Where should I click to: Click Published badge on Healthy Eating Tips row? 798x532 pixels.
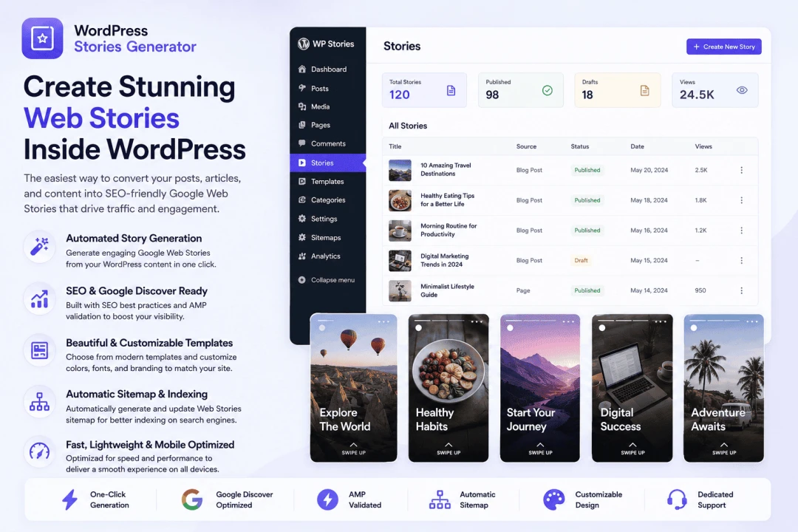(x=587, y=200)
